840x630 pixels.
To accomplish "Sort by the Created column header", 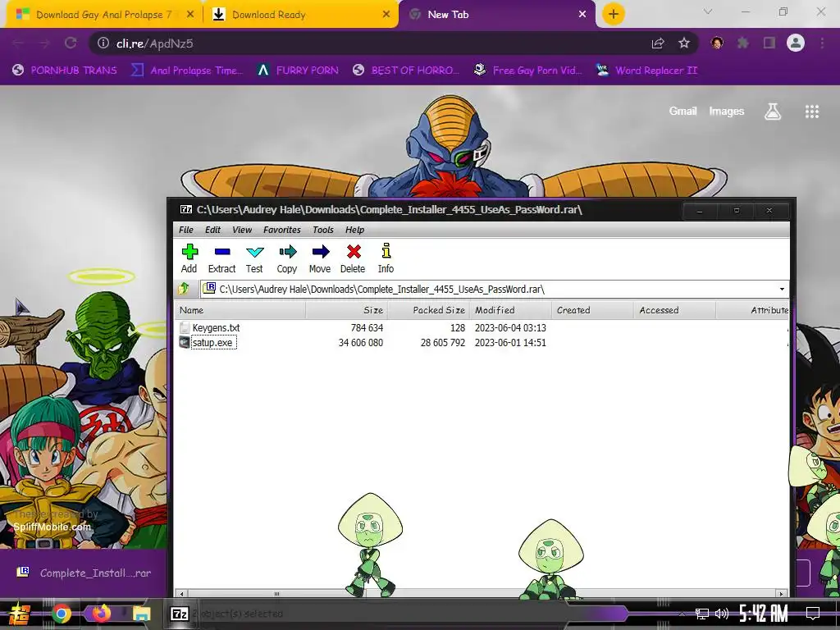I will click(x=592, y=310).
